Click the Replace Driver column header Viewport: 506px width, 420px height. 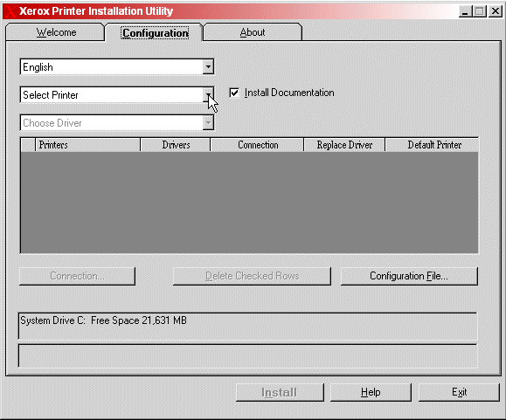[344, 145]
